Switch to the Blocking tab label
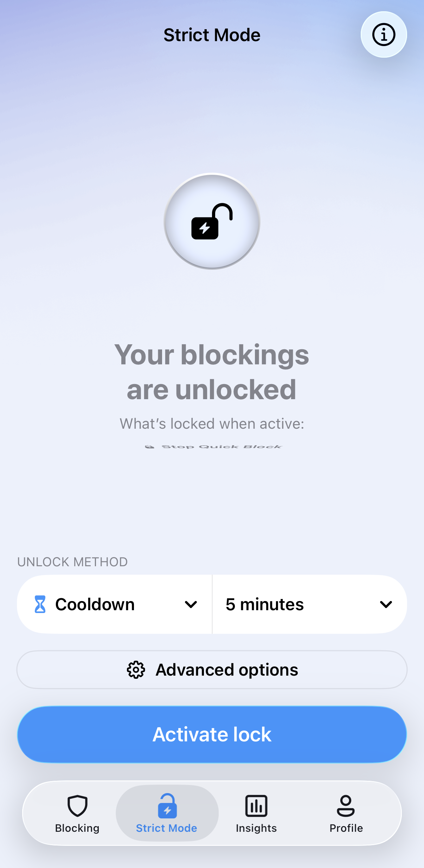Screen dimensions: 424x868 point(77,828)
